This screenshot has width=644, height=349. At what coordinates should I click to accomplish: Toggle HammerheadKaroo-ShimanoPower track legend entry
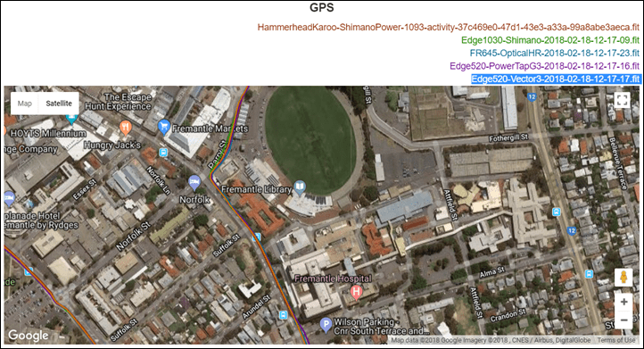(449, 28)
